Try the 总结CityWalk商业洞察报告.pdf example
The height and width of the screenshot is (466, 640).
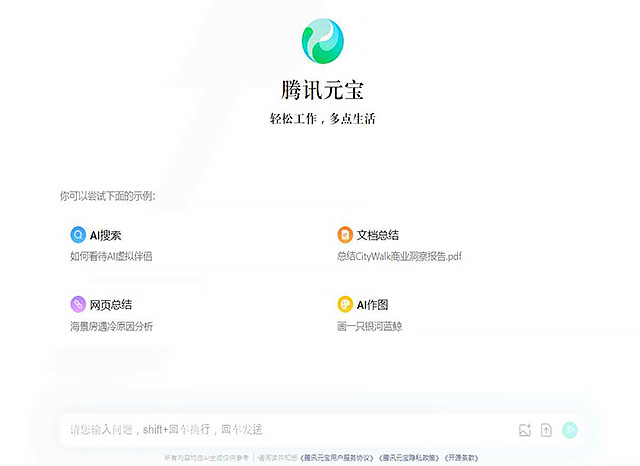399,256
